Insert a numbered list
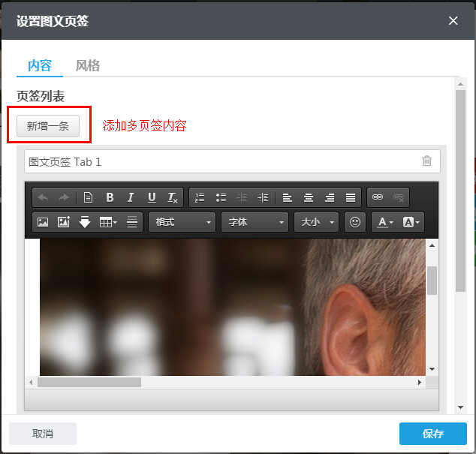 (200, 197)
